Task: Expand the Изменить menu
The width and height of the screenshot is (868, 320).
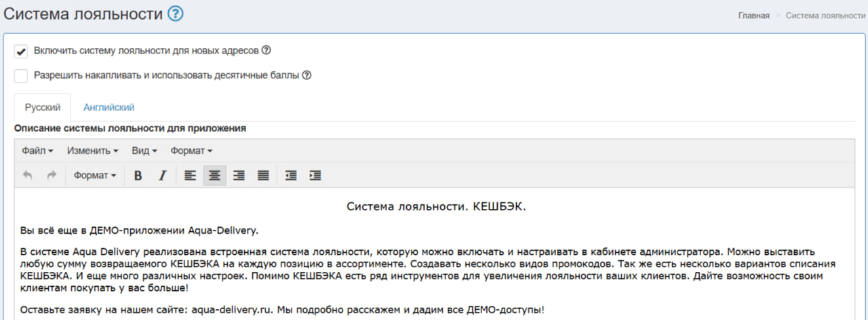Action: [x=93, y=151]
